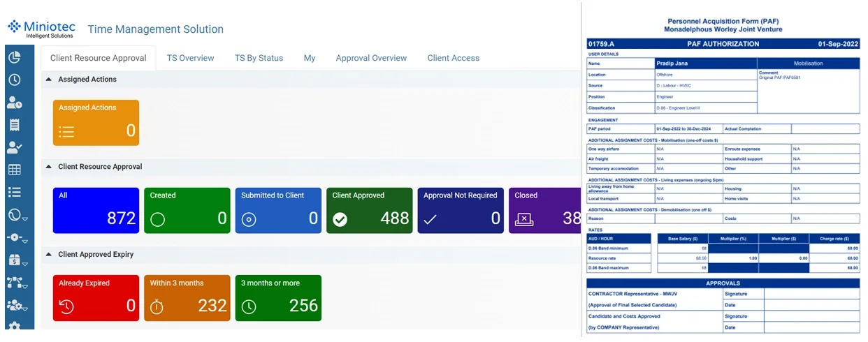Viewport: 868px width, 342px height.
Task: Open the settings gear sidebar icon
Action: point(14,327)
